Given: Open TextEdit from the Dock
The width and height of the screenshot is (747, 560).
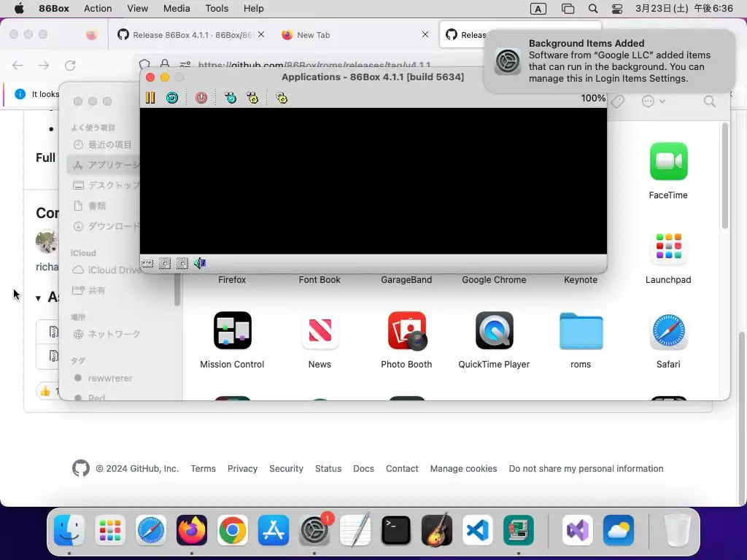Looking at the screenshot, I should pos(355,530).
